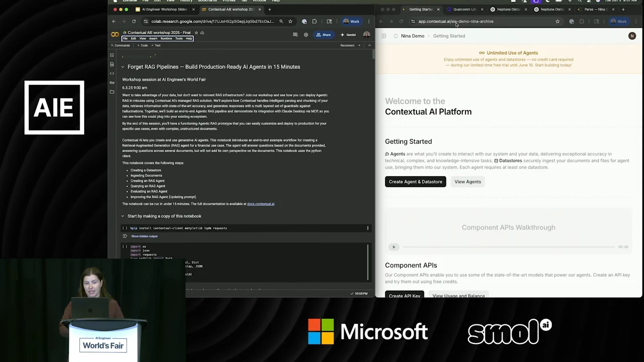Open the Edit menu in Colab
The height and width of the screenshot is (362, 644).
coord(133,39)
